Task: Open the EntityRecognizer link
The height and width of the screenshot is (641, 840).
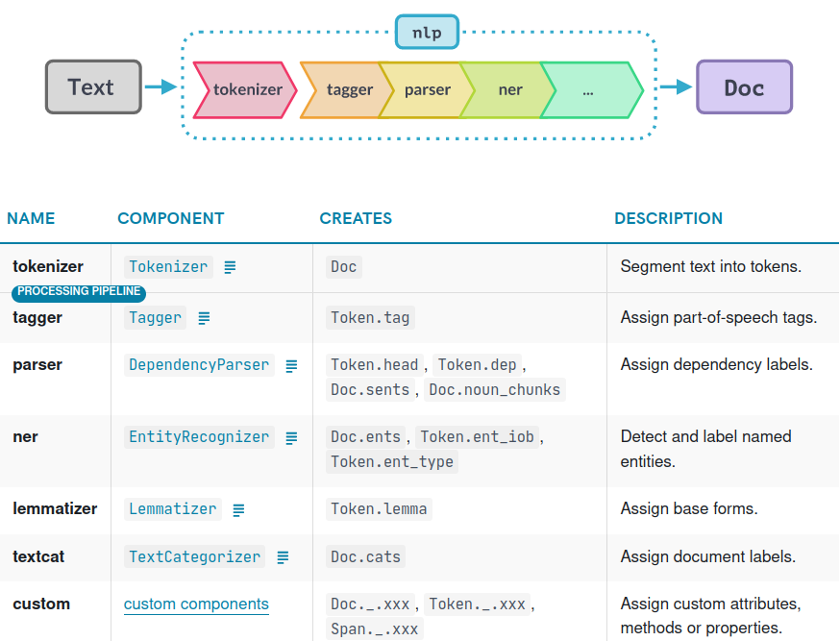Action: click(x=199, y=437)
